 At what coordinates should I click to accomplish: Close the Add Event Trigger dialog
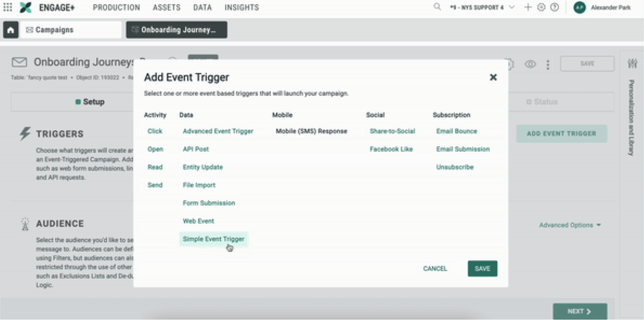493,77
